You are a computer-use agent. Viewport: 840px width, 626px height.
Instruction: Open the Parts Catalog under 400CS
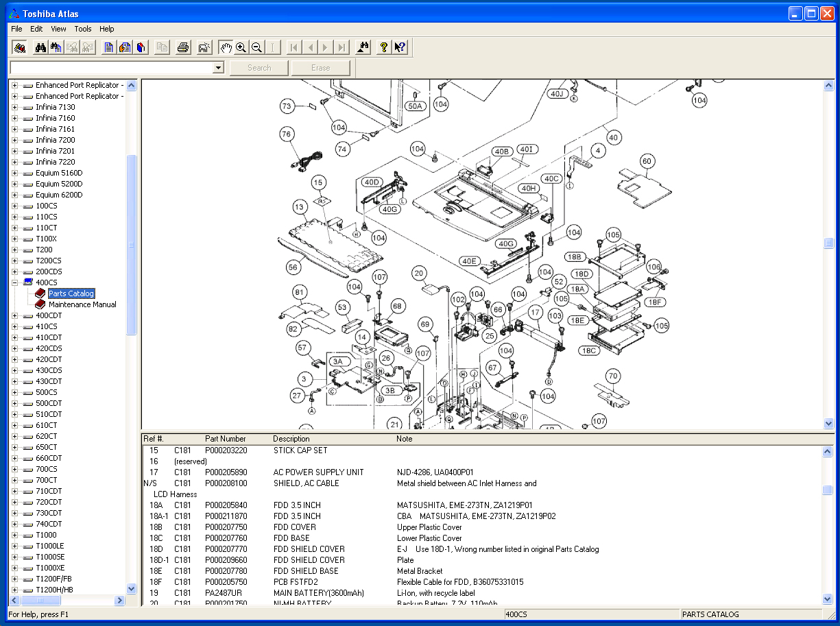(x=71, y=293)
